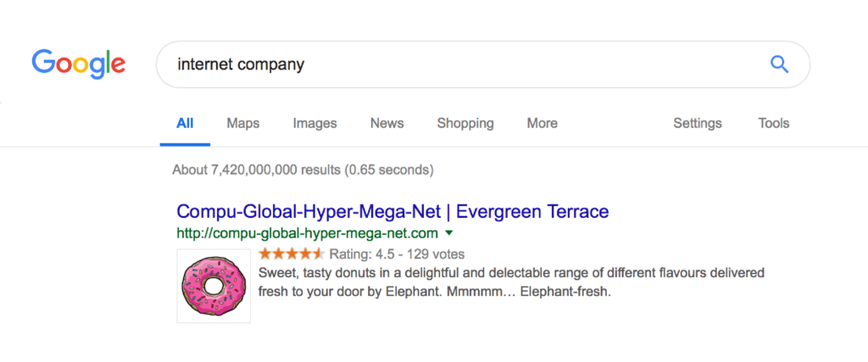Click the Evergreen Terrace part of title
The width and height of the screenshot is (868, 362).
532,211
